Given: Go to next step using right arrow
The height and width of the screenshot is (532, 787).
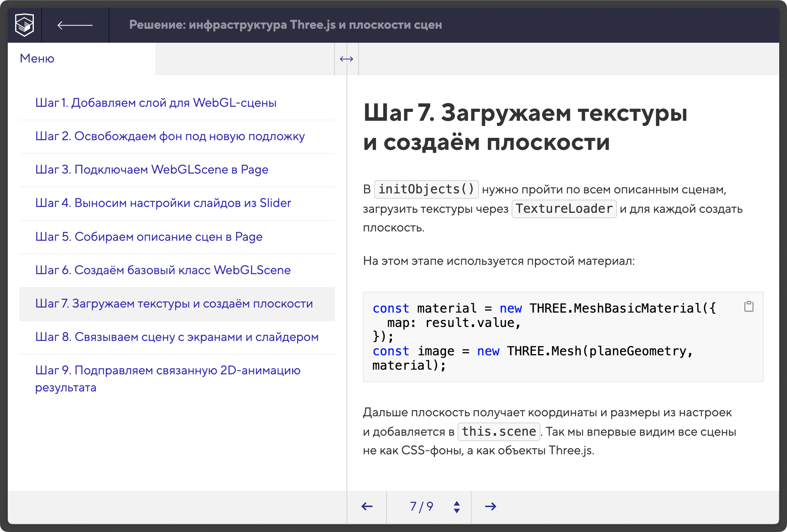Looking at the screenshot, I should pos(491,506).
